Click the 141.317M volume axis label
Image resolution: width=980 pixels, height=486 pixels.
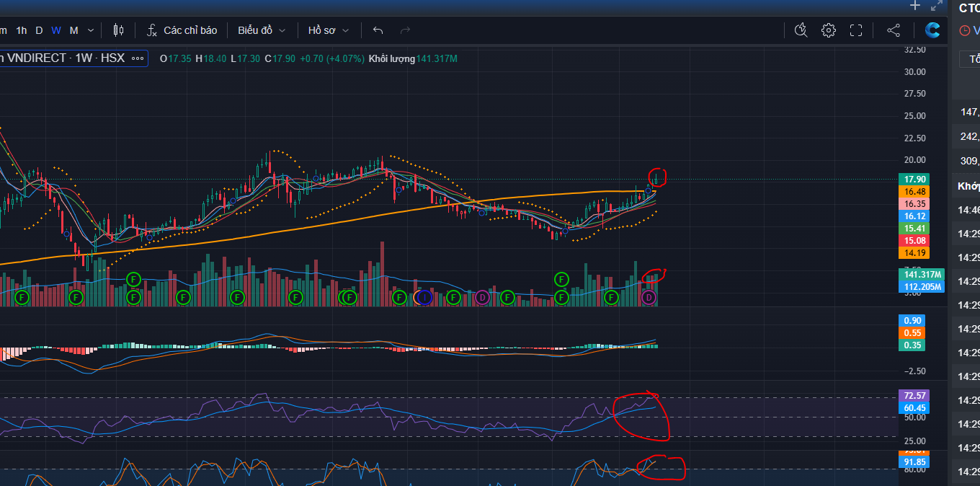click(x=923, y=275)
